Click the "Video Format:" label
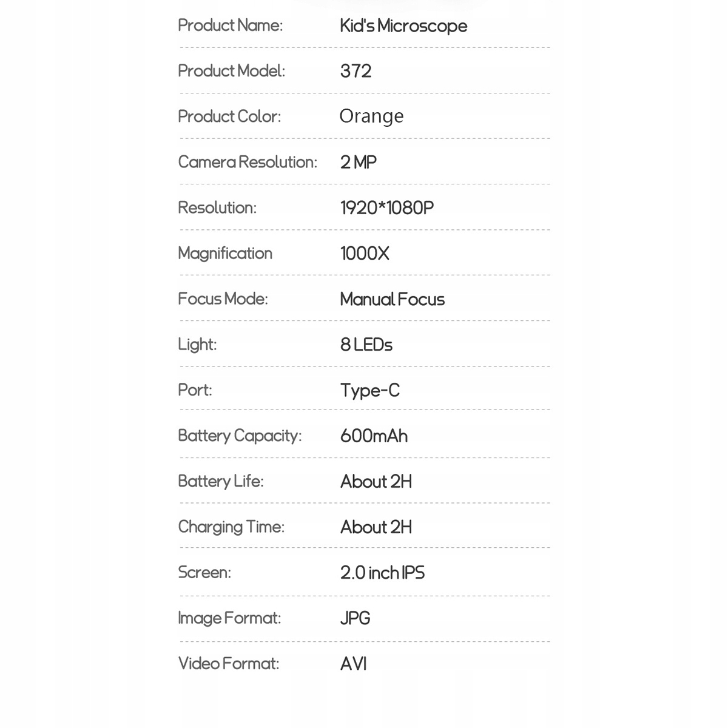The height and width of the screenshot is (728, 728). [x=229, y=663]
